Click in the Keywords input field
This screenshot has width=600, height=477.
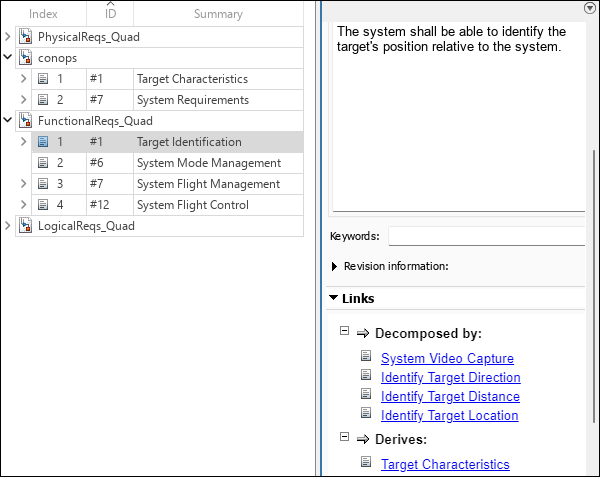(x=486, y=237)
